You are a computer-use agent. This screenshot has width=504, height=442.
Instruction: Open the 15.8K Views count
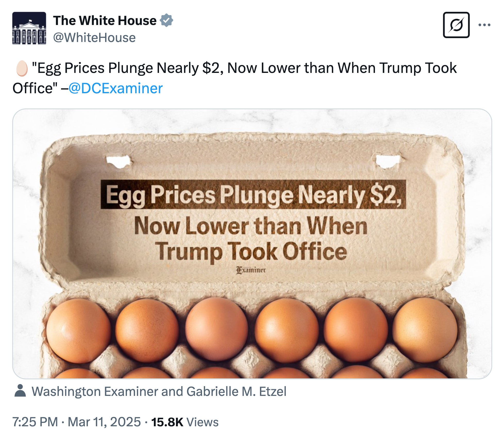click(x=185, y=422)
